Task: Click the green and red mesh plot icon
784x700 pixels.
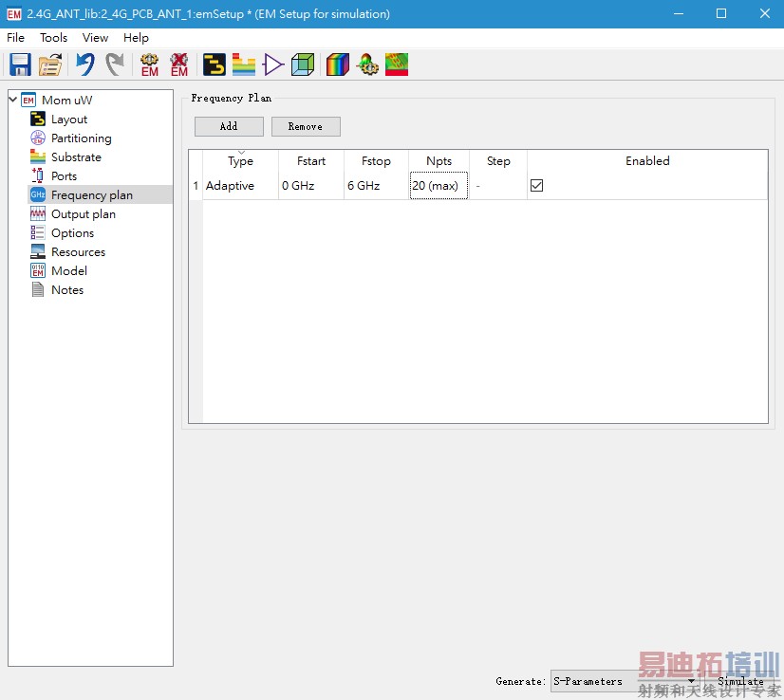Action: click(x=397, y=64)
